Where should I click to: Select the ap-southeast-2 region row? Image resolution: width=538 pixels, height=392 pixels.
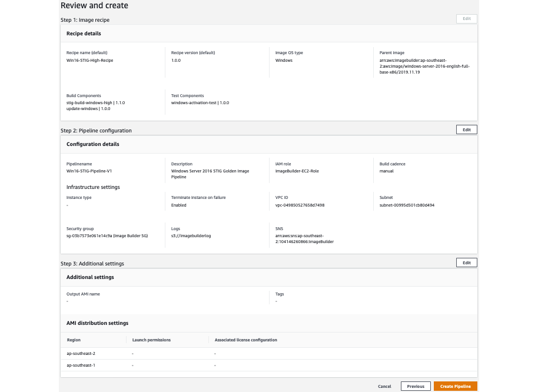pyautogui.click(x=81, y=353)
